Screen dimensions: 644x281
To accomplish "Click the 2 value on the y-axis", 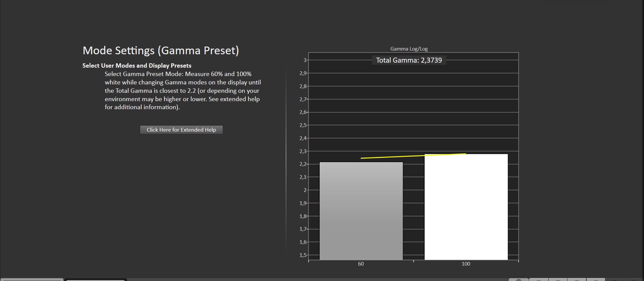I will point(305,190).
